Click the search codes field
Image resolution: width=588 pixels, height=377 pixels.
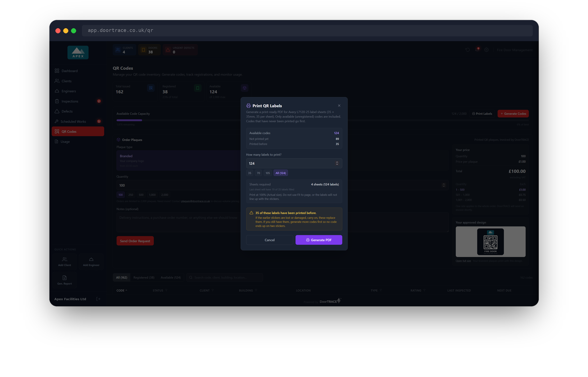[225, 277]
